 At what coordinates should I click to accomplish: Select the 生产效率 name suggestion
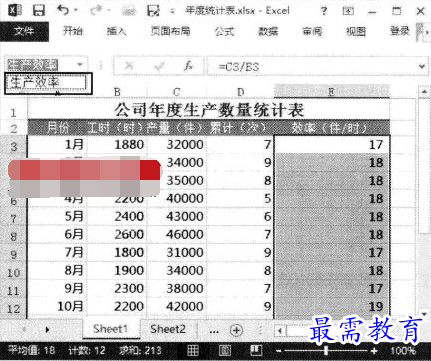click(48, 83)
